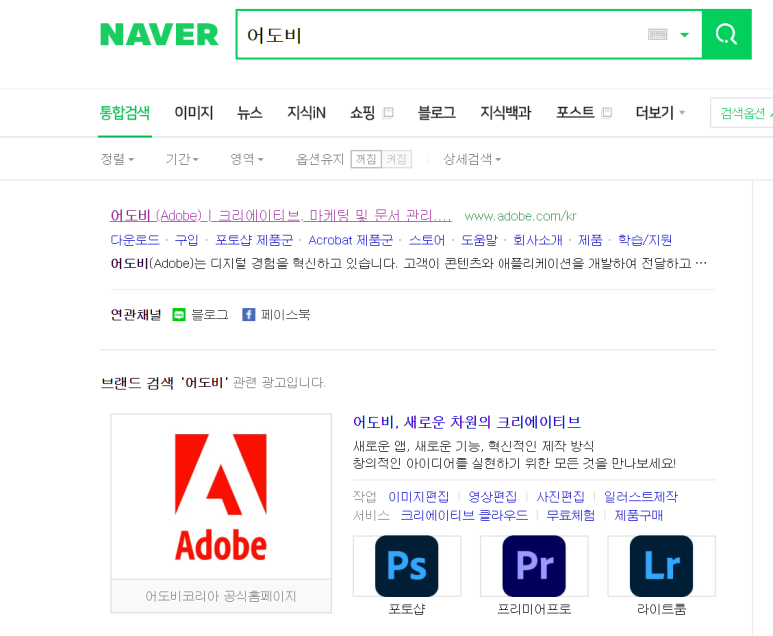Open the 스토어 sublink
773x636 pixels.
[427, 240]
